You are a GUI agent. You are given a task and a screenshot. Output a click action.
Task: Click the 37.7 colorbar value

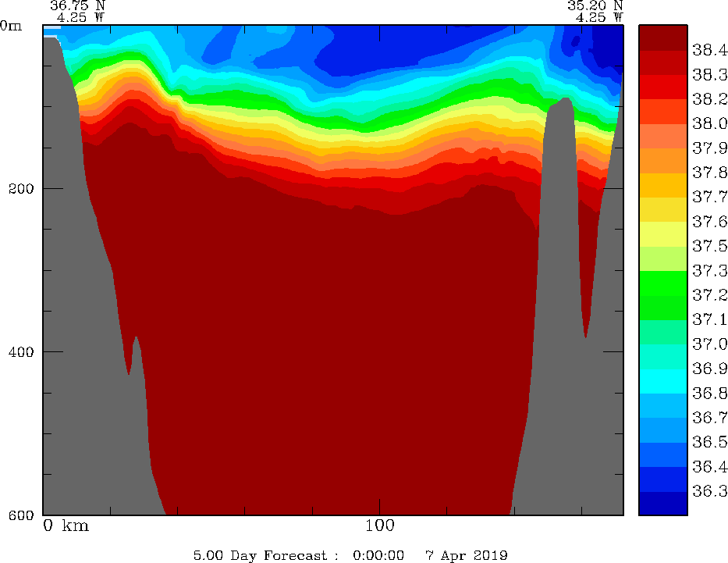click(709, 198)
